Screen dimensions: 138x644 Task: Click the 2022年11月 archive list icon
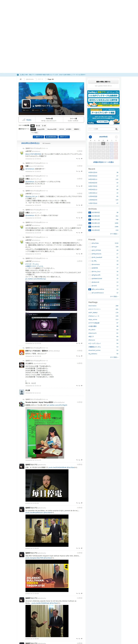coord(90,223)
